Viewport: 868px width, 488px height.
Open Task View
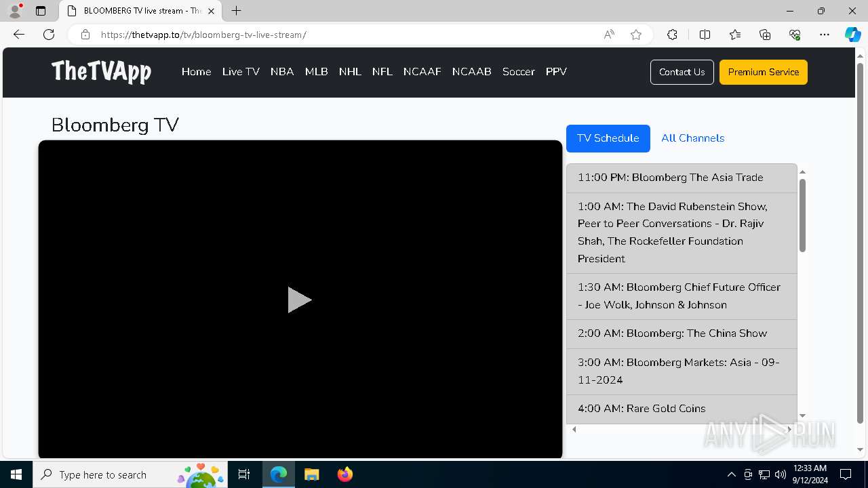244,474
